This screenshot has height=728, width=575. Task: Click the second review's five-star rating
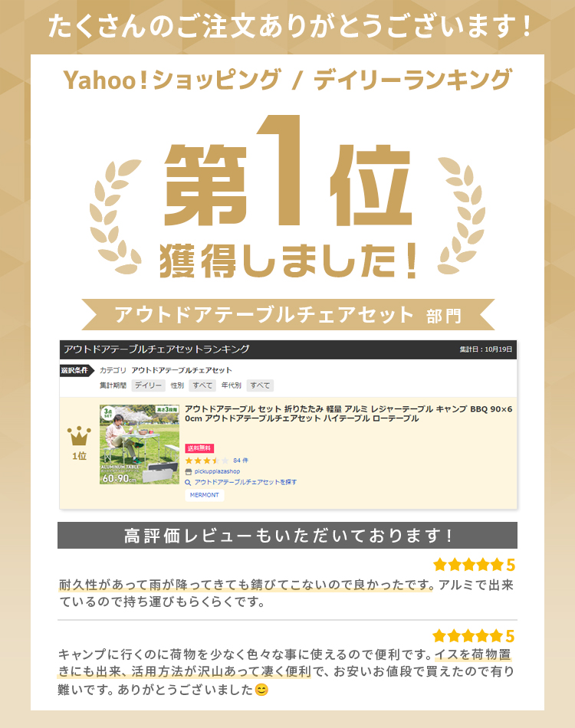(468, 635)
